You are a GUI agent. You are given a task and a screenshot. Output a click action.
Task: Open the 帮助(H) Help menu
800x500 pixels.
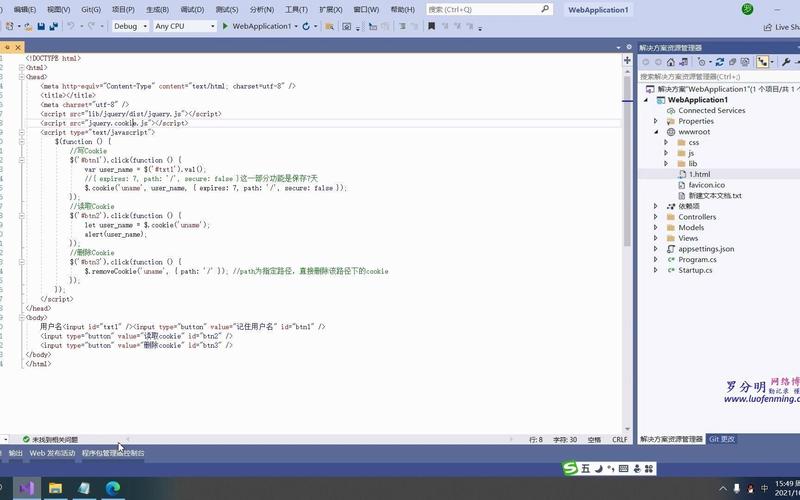[x=403, y=9]
